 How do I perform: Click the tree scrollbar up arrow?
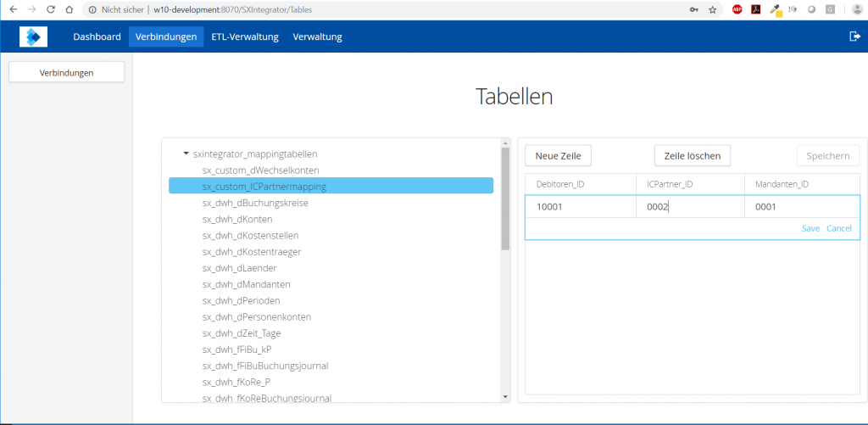(505, 142)
